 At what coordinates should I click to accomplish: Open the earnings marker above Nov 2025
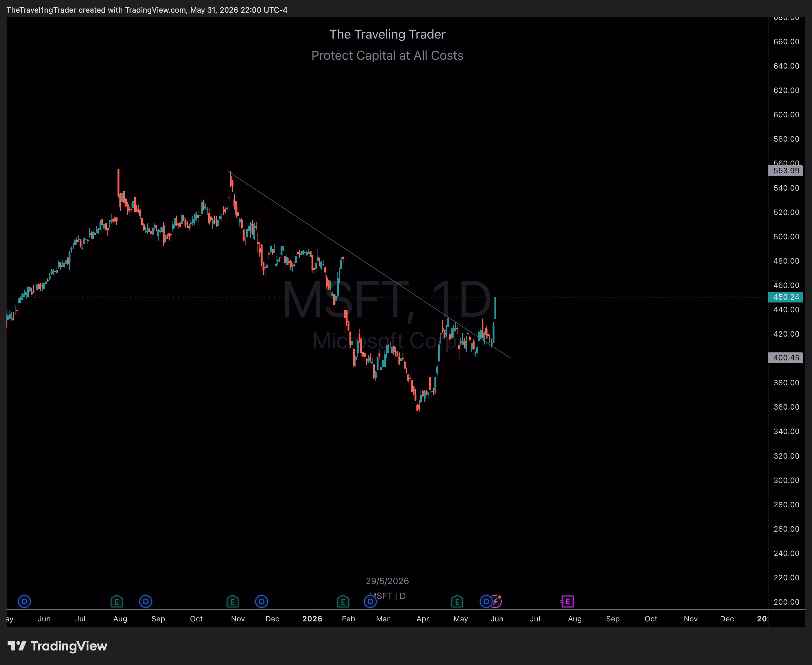(x=232, y=601)
